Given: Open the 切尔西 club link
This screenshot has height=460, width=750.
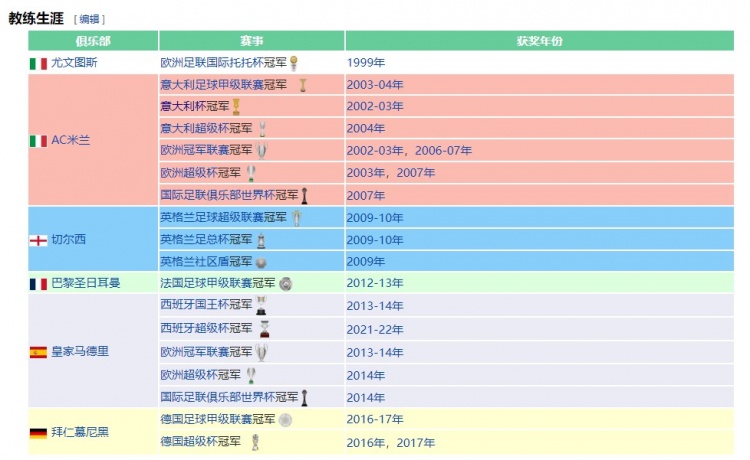Looking at the screenshot, I should pyautogui.click(x=68, y=239).
